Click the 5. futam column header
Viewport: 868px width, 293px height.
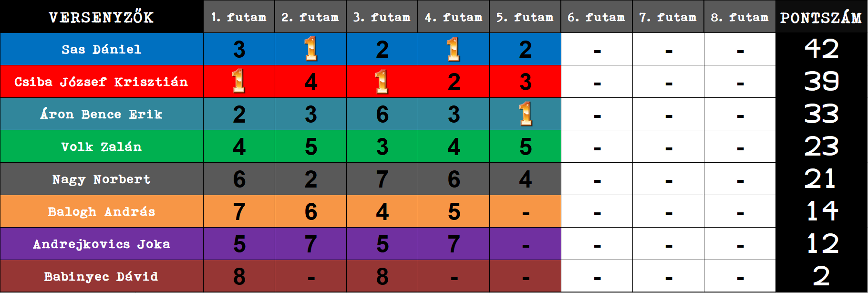pyautogui.click(x=525, y=17)
